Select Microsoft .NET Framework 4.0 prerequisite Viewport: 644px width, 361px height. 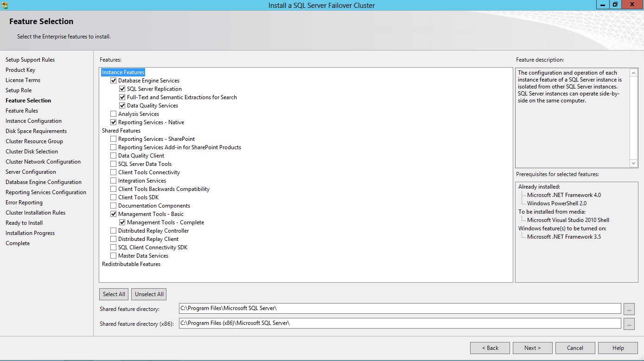click(564, 195)
